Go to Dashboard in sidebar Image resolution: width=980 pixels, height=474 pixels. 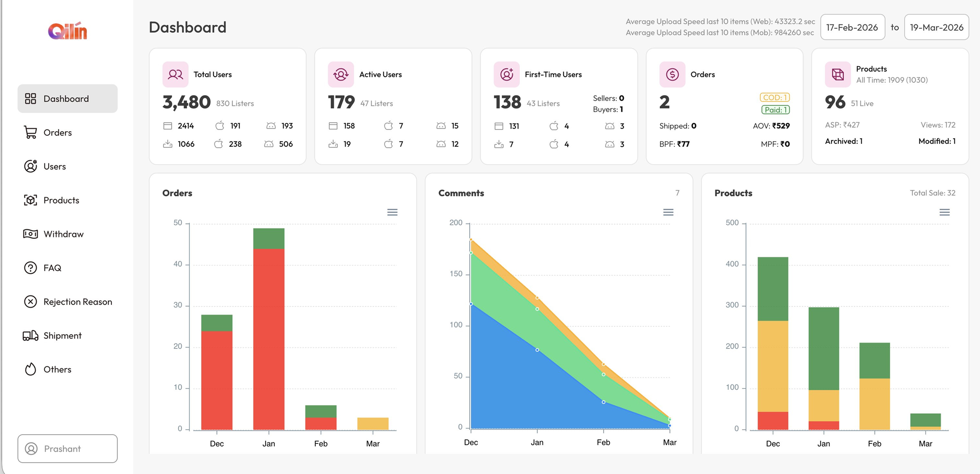click(x=67, y=99)
